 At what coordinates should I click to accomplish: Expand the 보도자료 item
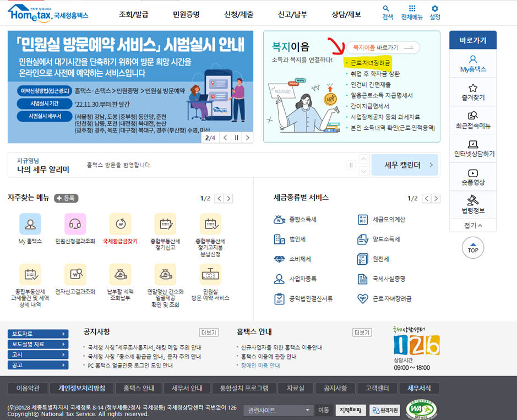click(x=38, y=334)
